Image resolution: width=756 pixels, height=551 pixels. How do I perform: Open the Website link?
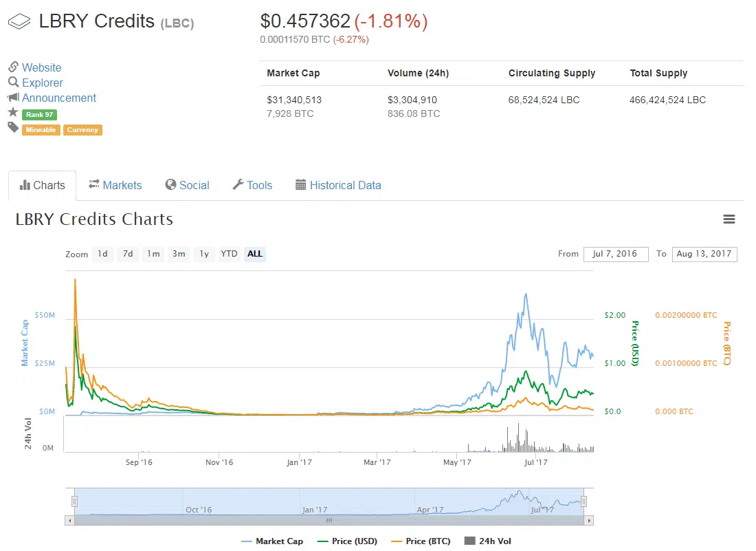point(41,67)
